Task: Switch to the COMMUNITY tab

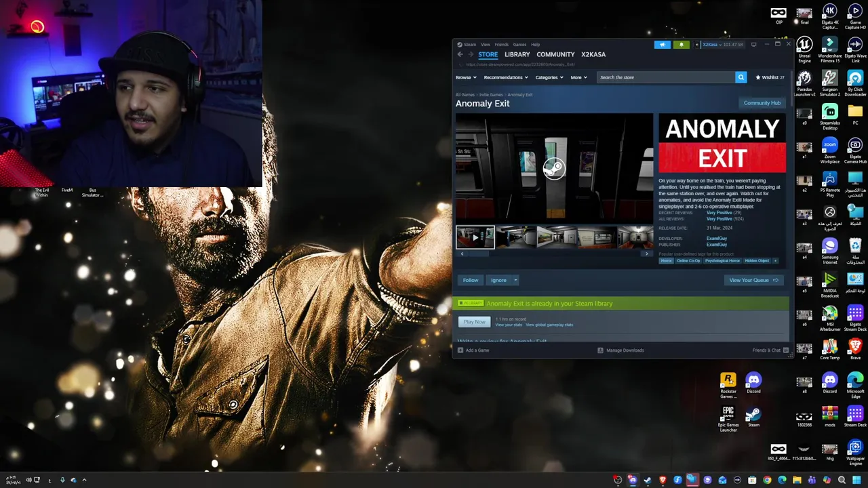Action: (555, 54)
